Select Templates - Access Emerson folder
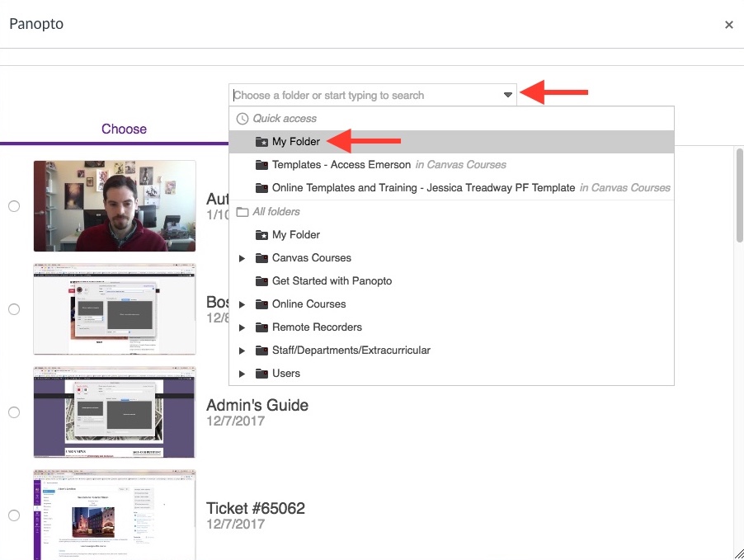The width and height of the screenshot is (744, 560). (x=451, y=165)
